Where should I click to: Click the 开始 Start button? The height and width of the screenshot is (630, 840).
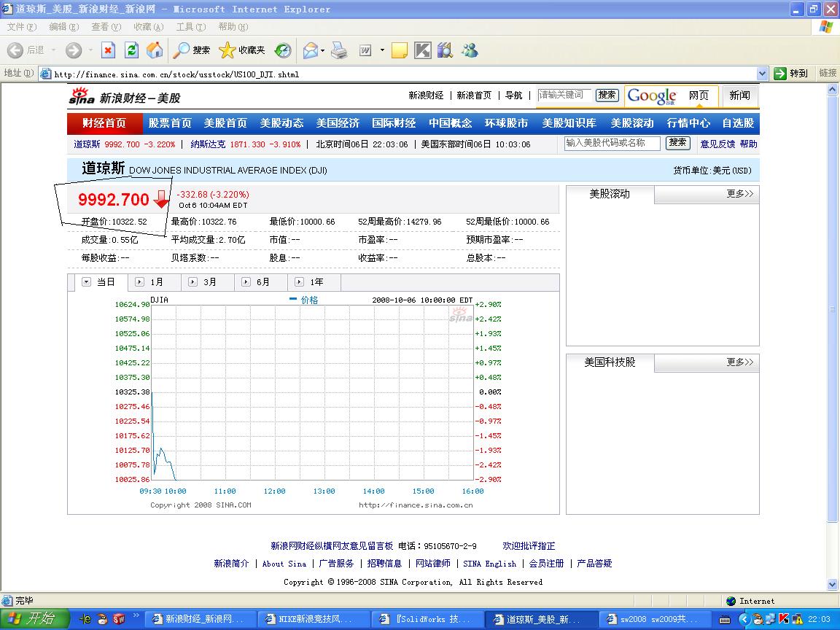34,619
